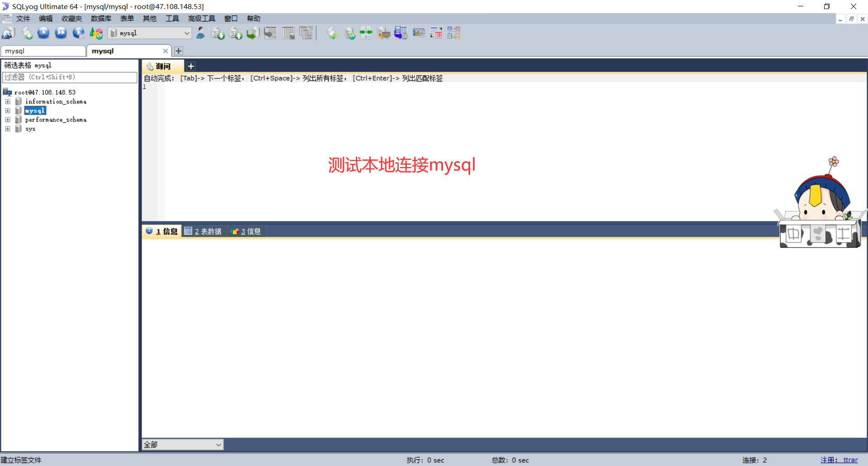Select the sys database in tree
Viewport: 868px width, 466px height.
point(30,129)
